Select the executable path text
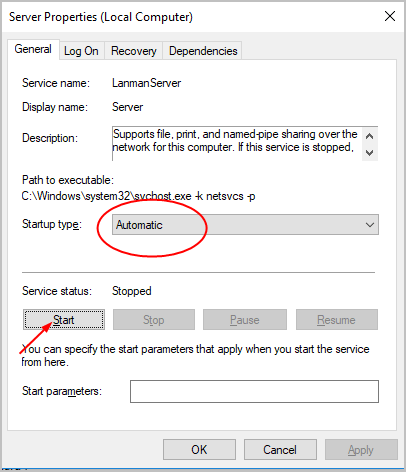This screenshot has width=406, height=472. click(138, 196)
